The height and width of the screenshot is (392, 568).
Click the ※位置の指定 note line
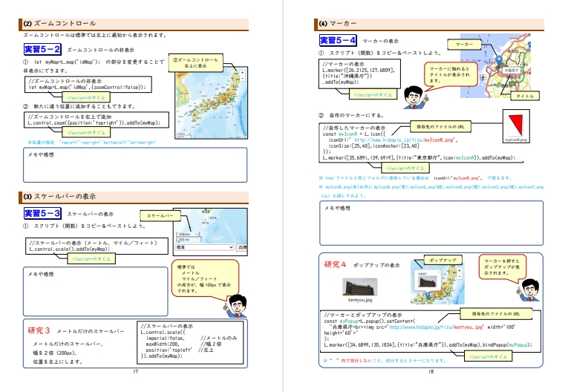click(92, 143)
